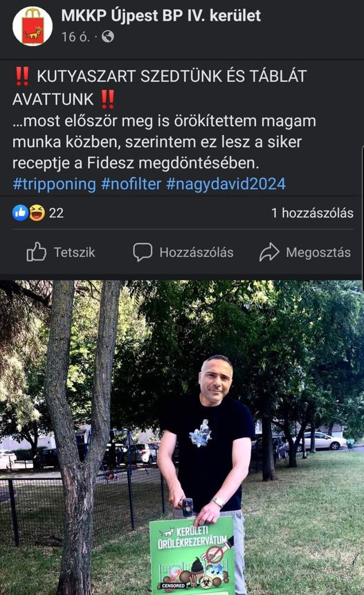Click the share arrow icon

point(269,252)
